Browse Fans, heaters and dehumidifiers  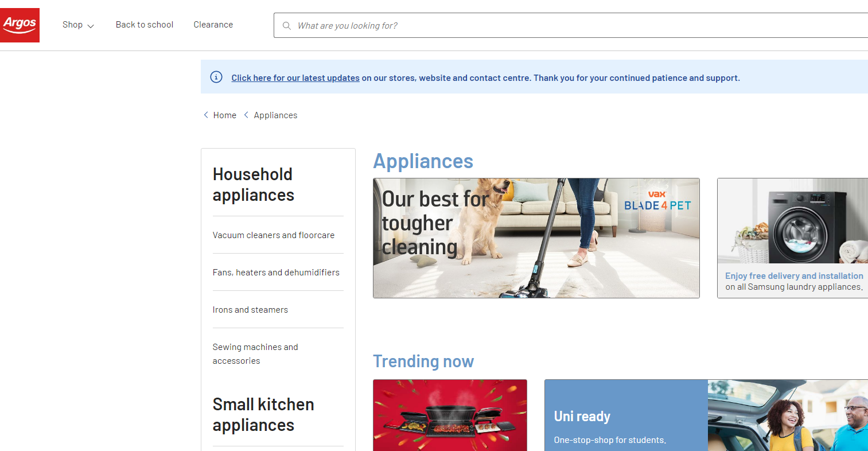(276, 273)
